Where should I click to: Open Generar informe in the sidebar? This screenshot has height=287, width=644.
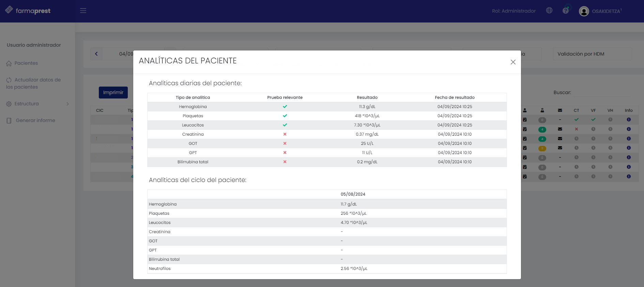[x=31, y=120]
